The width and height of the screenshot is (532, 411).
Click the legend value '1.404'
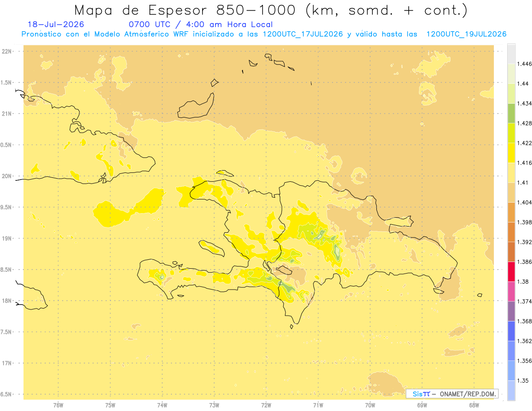(524, 202)
